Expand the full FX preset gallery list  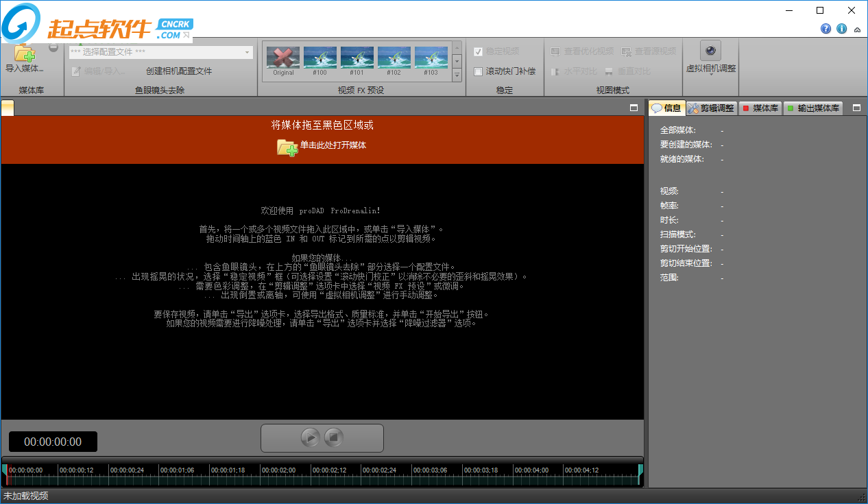(457, 74)
